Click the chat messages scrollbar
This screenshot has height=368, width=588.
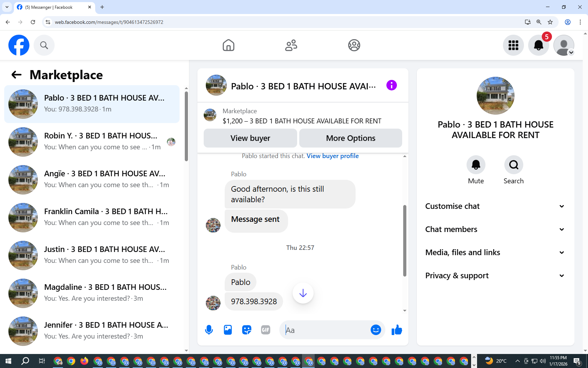tap(405, 241)
